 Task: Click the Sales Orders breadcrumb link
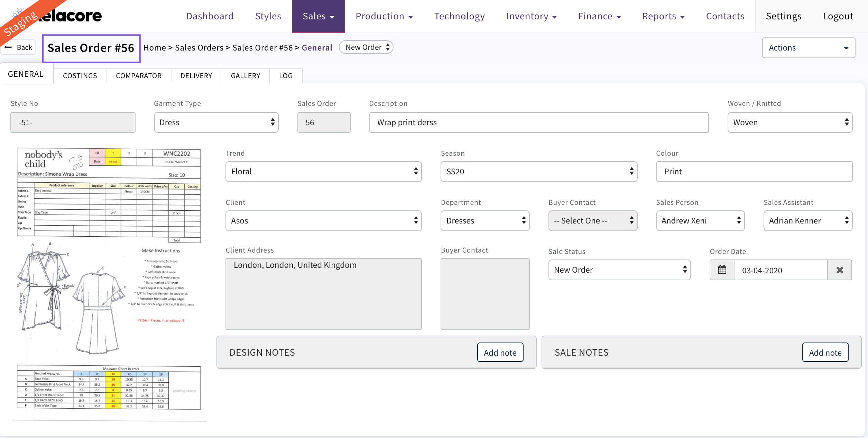[x=199, y=48]
